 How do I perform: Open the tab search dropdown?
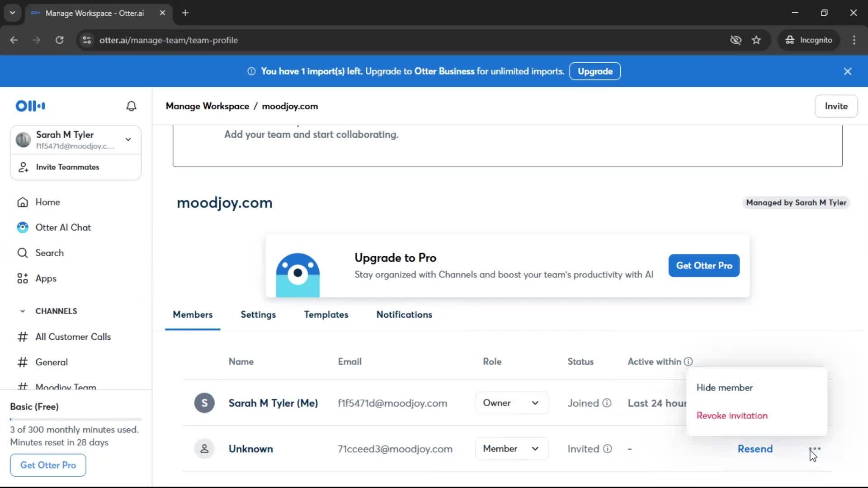pos(12,13)
